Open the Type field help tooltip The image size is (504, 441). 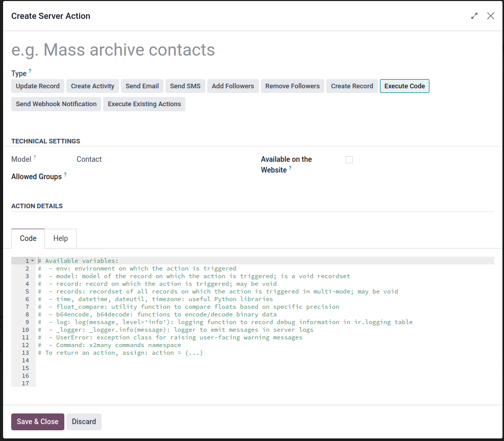[30, 71]
